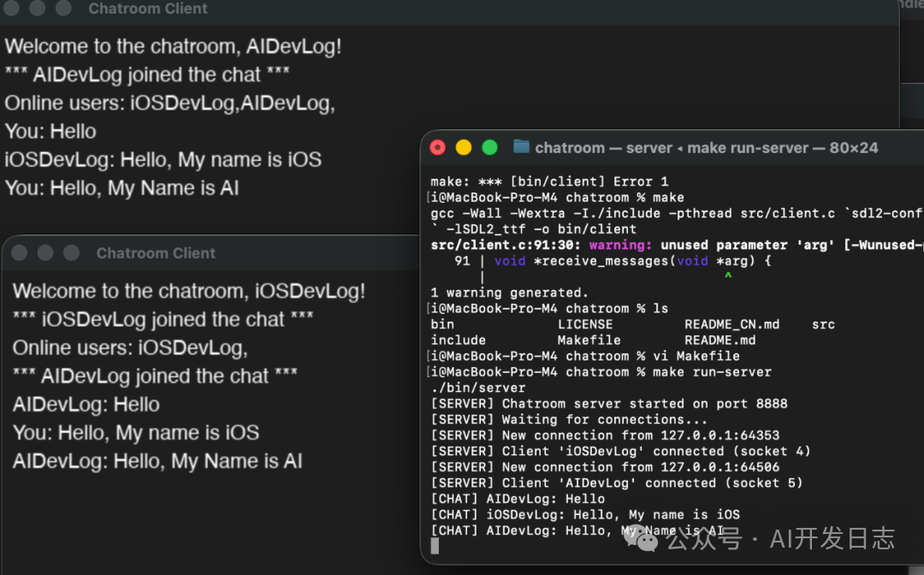
Task: Click the terminal cursor block at the prompt
Action: (x=435, y=547)
